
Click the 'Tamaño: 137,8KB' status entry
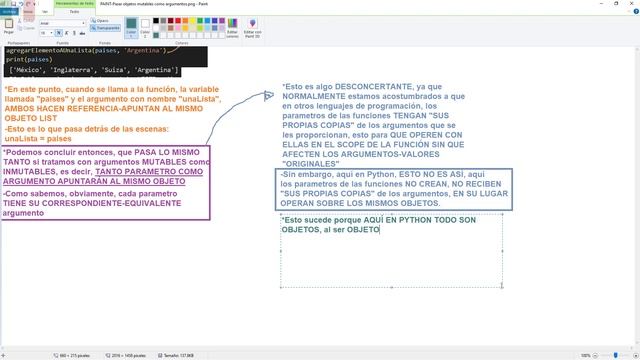click(176, 356)
